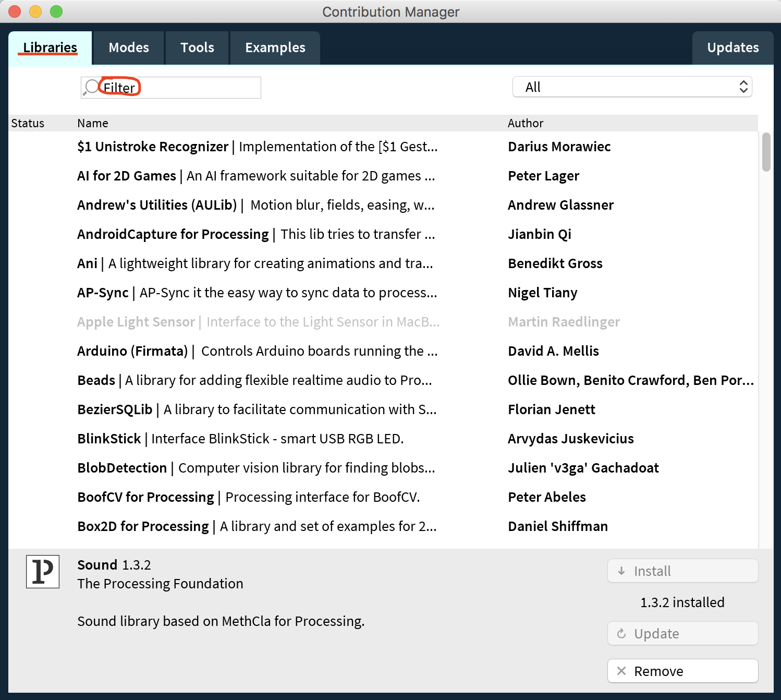Click the 1.3.2 installed status label

682,602
